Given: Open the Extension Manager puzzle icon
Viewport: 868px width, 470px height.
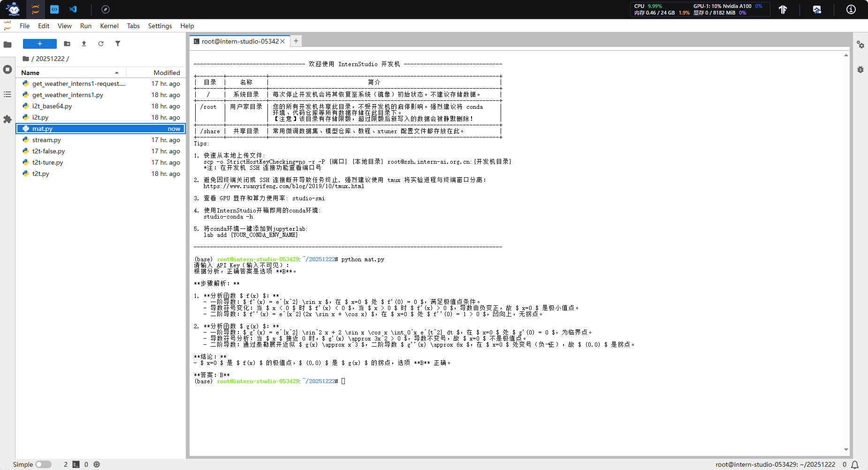Looking at the screenshot, I should click(8, 119).
